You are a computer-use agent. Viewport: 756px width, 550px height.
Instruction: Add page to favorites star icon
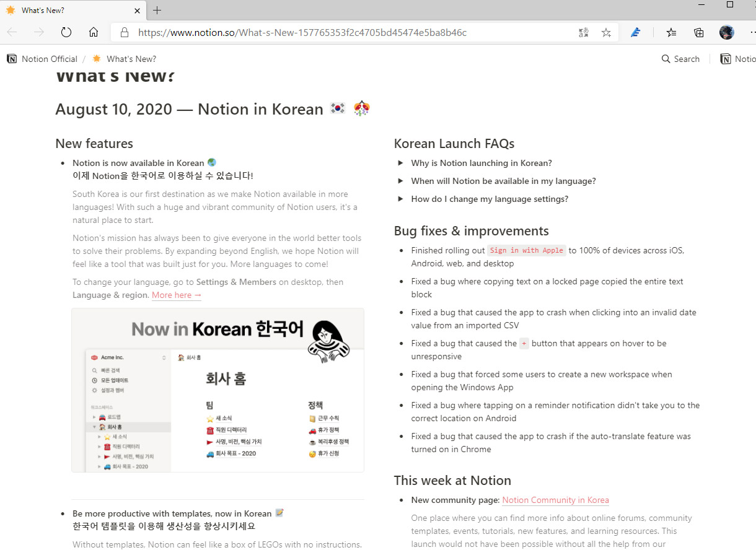click(606, 32)
